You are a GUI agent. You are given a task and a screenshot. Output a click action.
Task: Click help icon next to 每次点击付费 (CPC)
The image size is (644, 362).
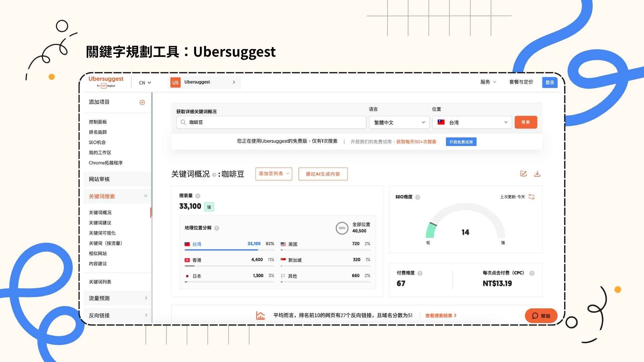click(532, 273)
